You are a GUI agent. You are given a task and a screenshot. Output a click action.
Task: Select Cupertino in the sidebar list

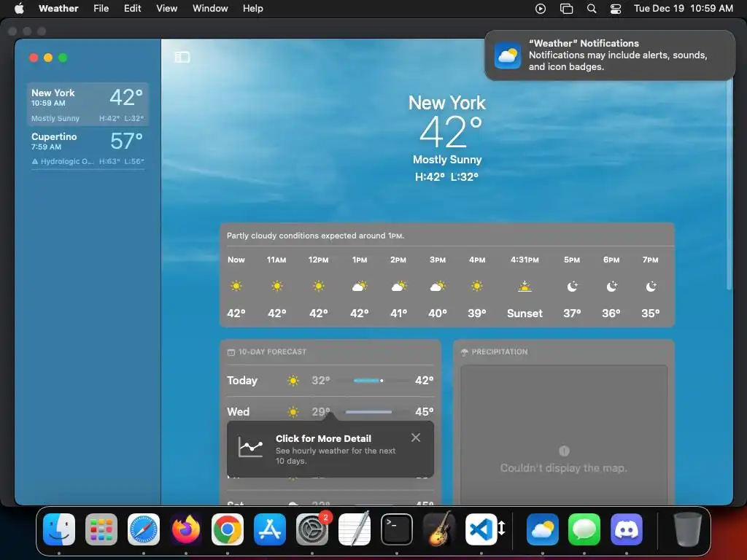click(x=88, y=148)
